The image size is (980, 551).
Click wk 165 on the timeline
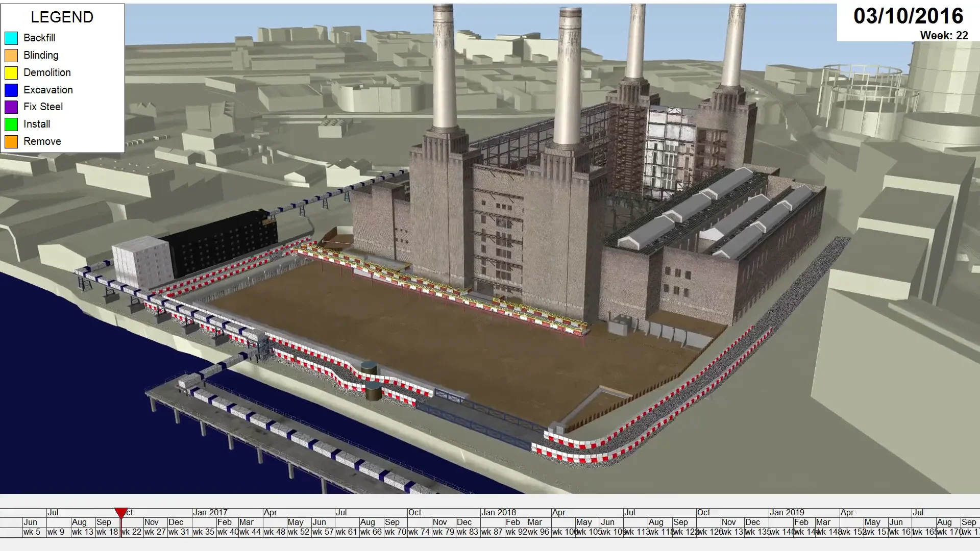925,532
